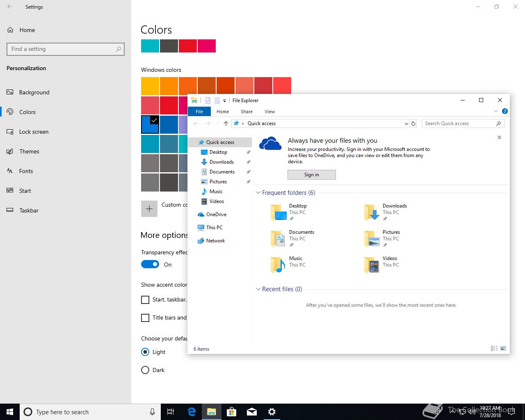The image size is (525, 420).
Task: Select Music in the navigation pane
Action: [216, 192]
